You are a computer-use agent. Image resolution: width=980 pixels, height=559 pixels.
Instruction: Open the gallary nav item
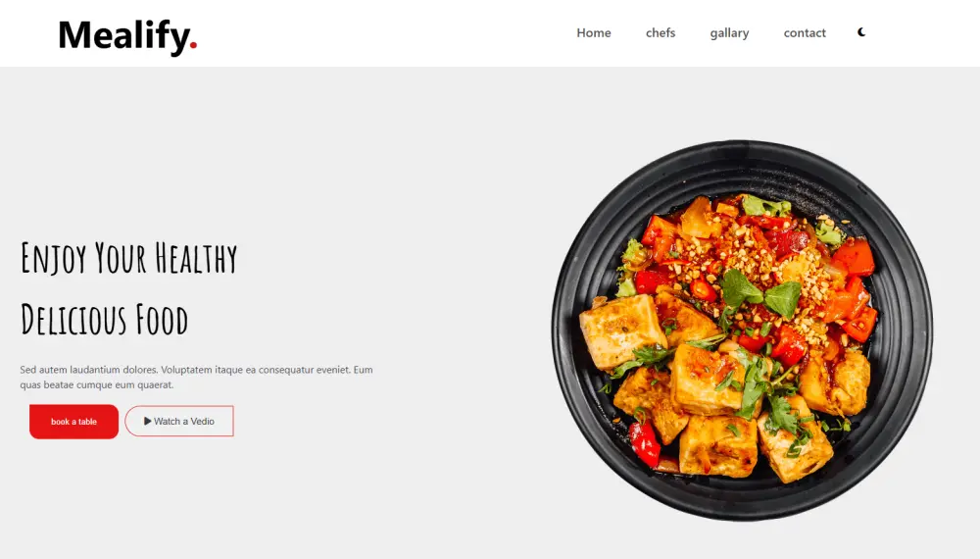tap(729, 33)
